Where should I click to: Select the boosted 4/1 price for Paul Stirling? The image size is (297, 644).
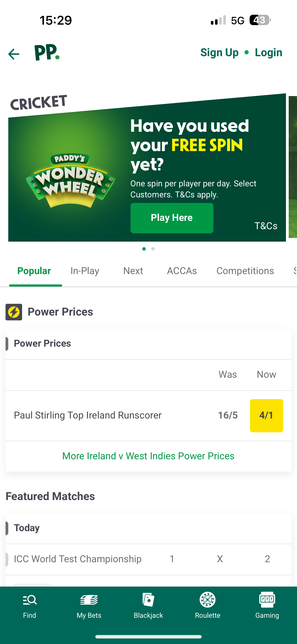267,415
